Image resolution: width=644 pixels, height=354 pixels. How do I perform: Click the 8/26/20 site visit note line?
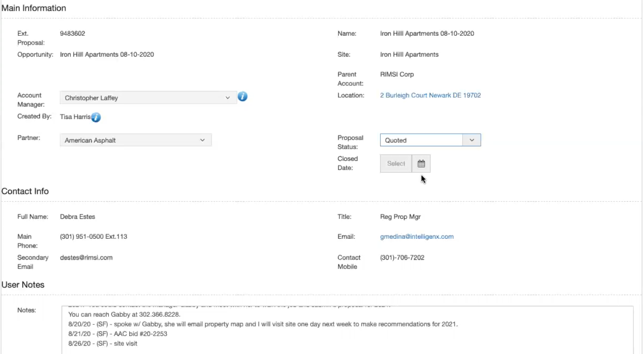click(103, 343)
